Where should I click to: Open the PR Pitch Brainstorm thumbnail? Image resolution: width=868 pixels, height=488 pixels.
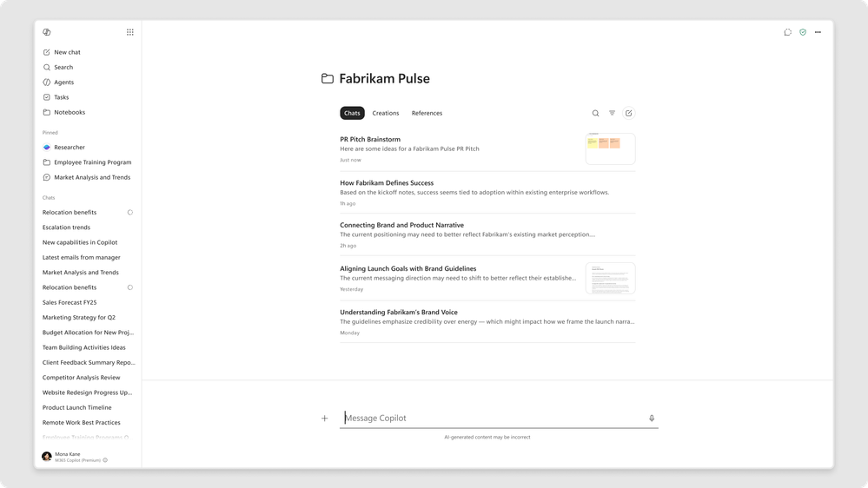(610, 148)
